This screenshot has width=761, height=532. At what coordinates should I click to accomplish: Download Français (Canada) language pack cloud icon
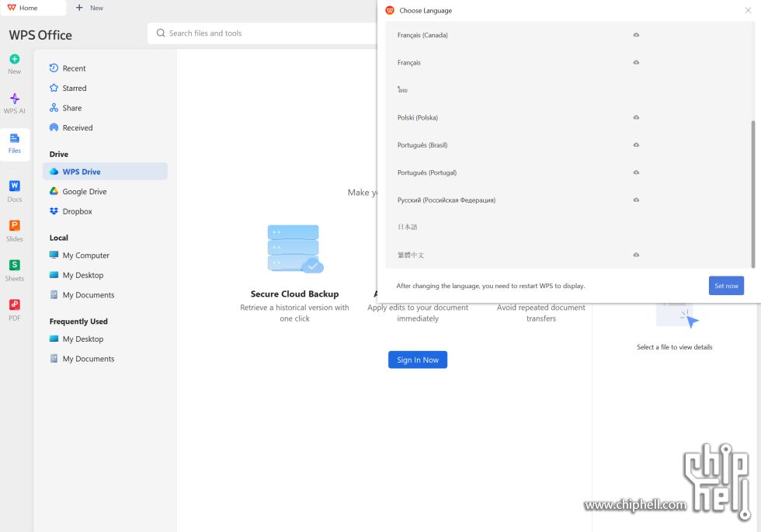point(636,35)
